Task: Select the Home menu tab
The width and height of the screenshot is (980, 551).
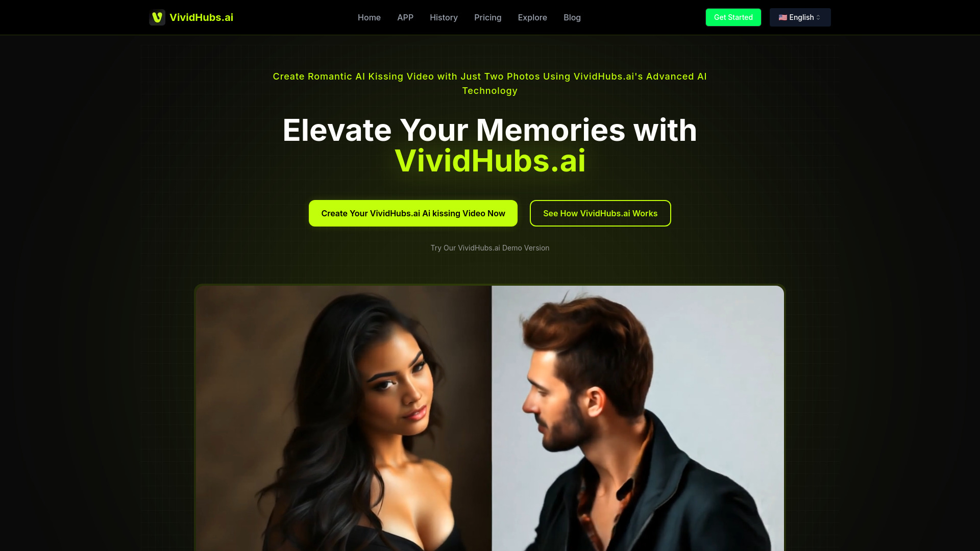Action: [369, 17]
